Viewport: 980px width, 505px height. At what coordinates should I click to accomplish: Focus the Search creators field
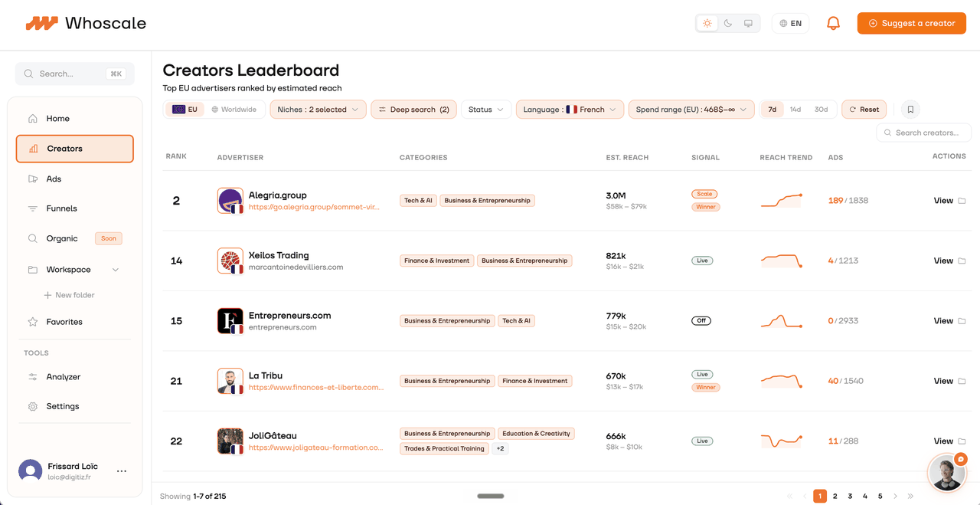coord(923,133)
